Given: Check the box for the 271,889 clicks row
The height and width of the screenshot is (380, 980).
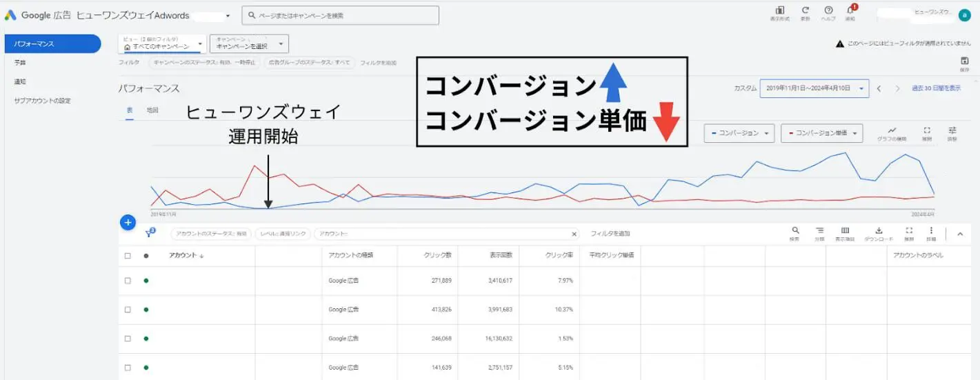Looking at the screenshot, I should pyautogui.click(x=128, y=281).
